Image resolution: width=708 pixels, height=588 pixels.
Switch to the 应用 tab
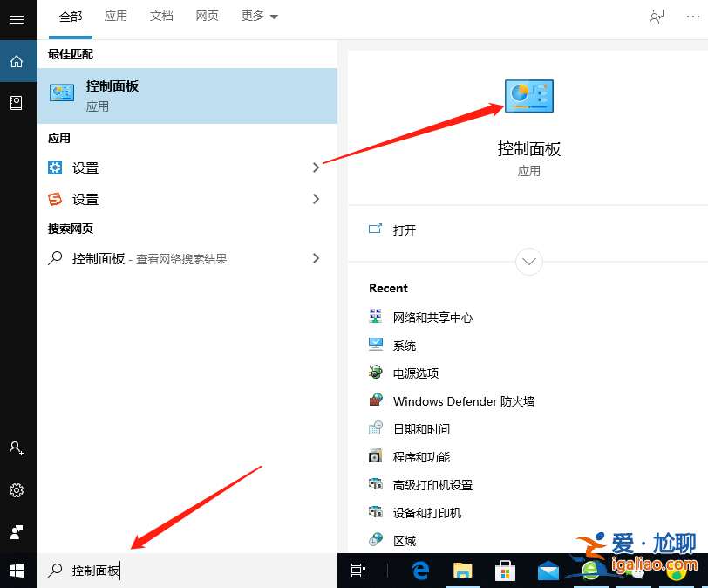coord(116,17)
